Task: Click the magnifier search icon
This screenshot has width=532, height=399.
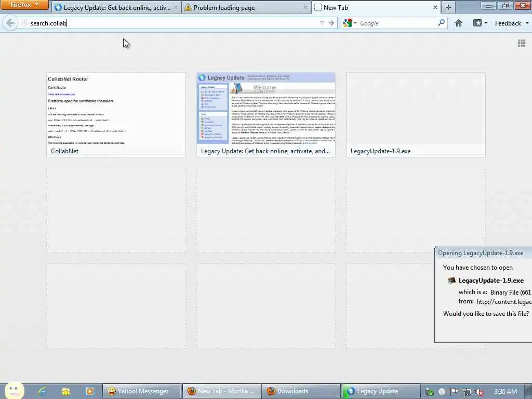Action: [442, 23]
